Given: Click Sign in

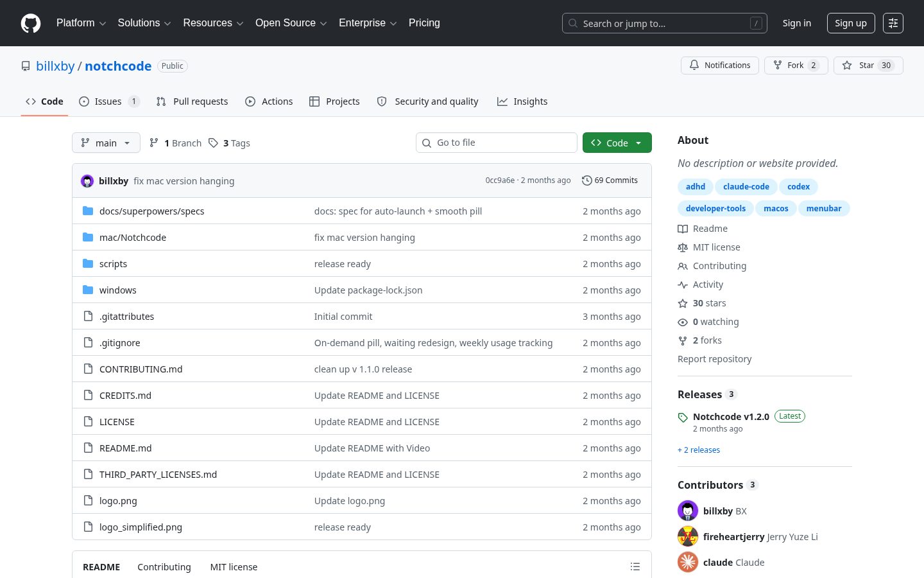Looking at the screenshot, I should pos(796,23).
